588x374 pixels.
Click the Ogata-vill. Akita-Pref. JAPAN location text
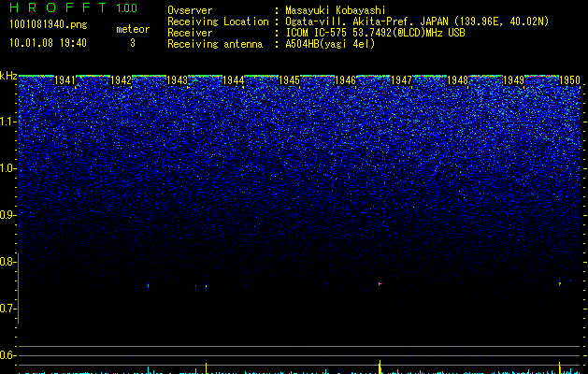coord(417,22)
